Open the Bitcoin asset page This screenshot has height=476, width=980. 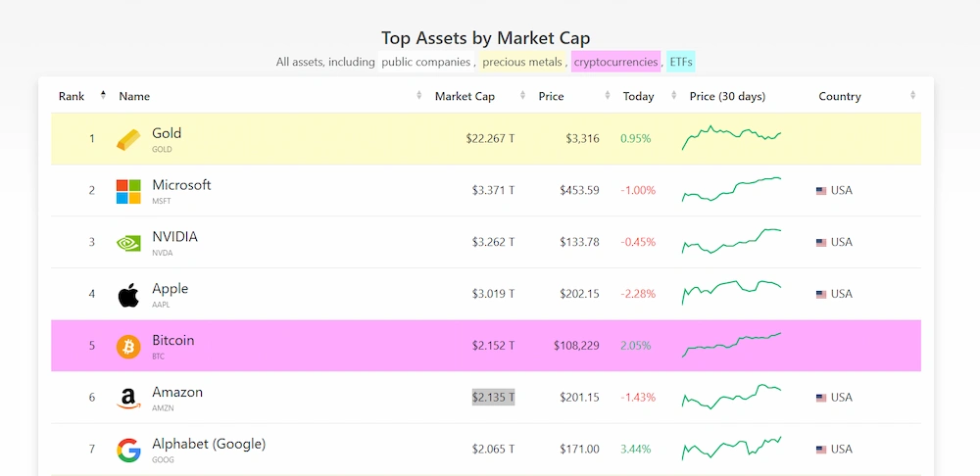point(173,341)
